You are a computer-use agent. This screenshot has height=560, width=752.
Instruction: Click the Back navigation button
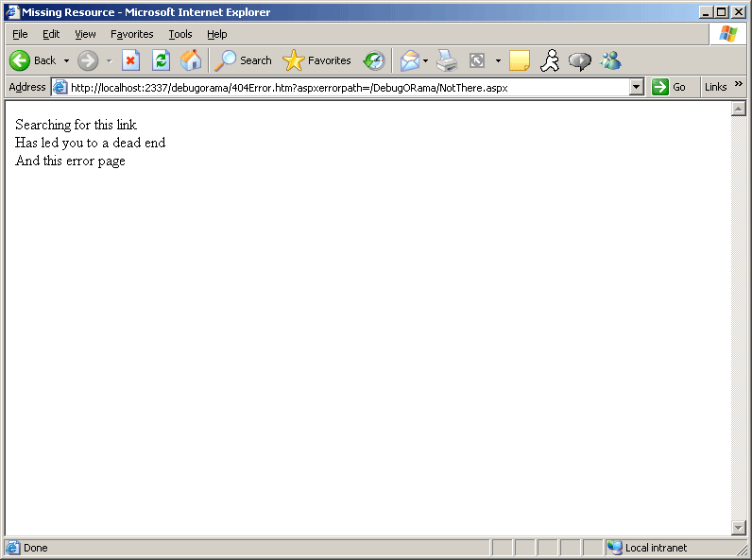click(x=32, y=60)
